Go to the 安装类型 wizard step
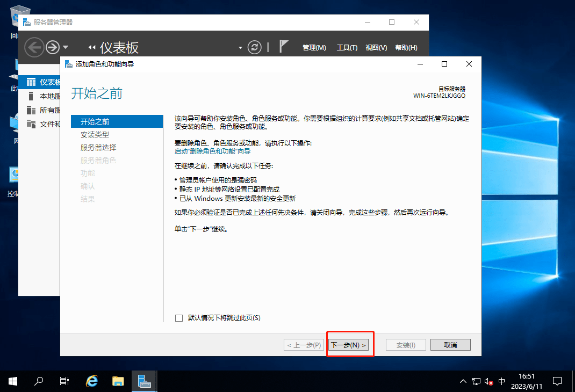 95,135
